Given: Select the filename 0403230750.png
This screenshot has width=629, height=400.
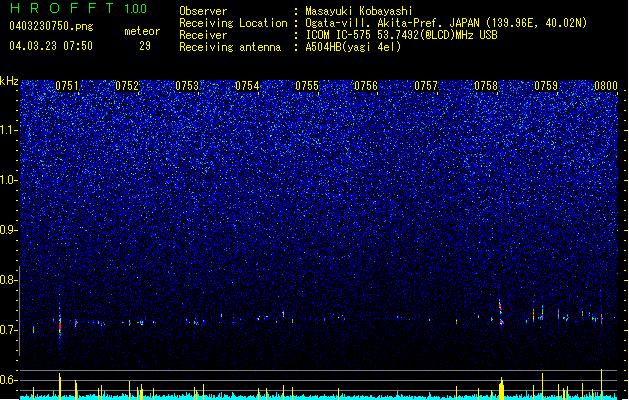Looking at the screenshot, I should (51, 26).
